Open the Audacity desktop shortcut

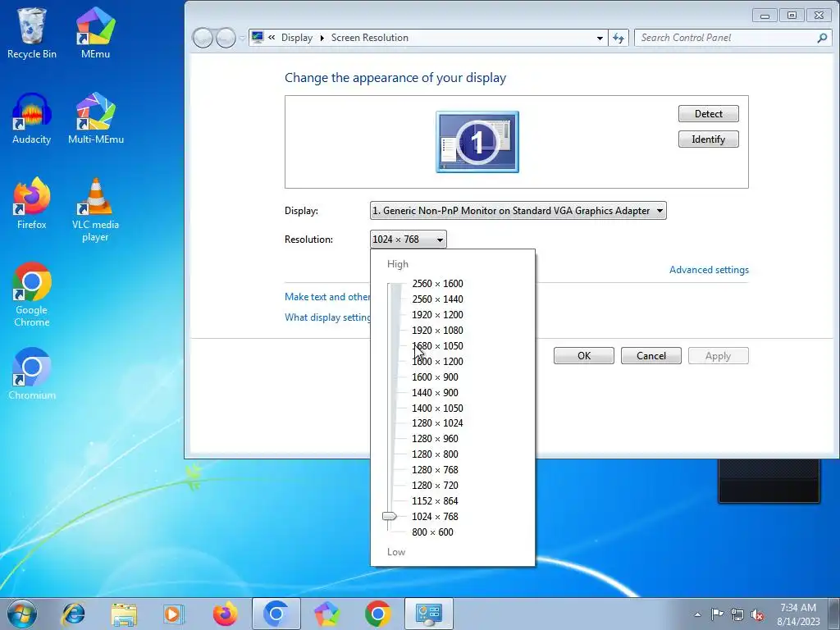point(32,118)
